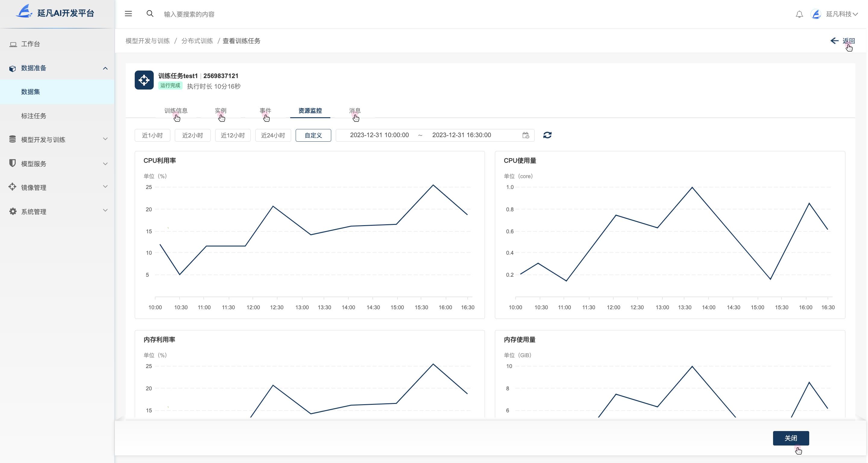Click the start datetime field
The height and width of the screenshot is (463, 868).
(x=379, y=135)
